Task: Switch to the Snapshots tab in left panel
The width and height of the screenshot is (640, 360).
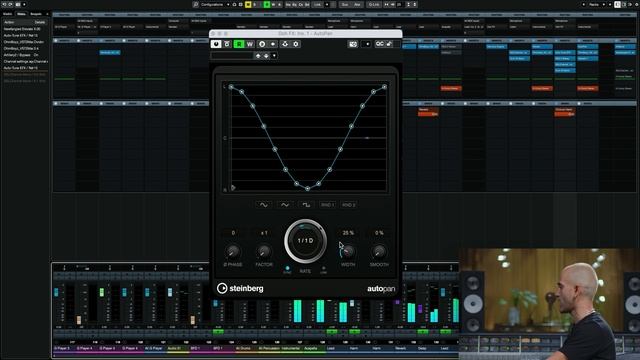Action: point(36,14)
